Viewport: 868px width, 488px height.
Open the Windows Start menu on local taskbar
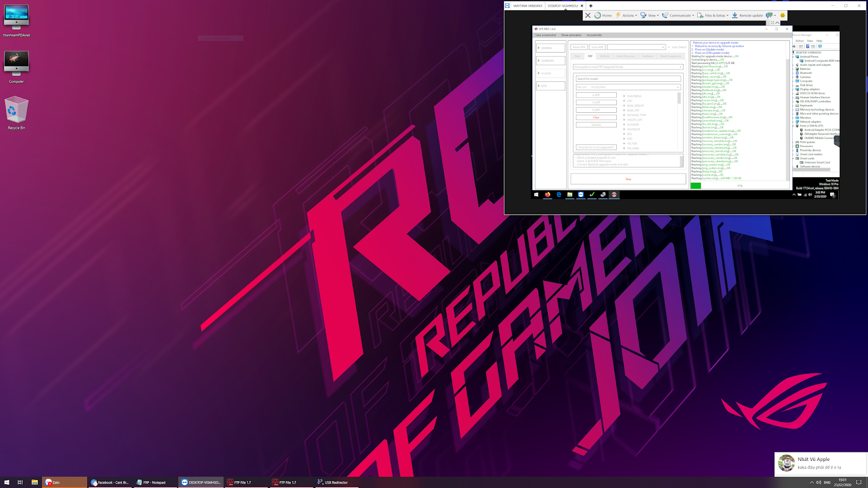pyautogui.click(x=7, y=482)
